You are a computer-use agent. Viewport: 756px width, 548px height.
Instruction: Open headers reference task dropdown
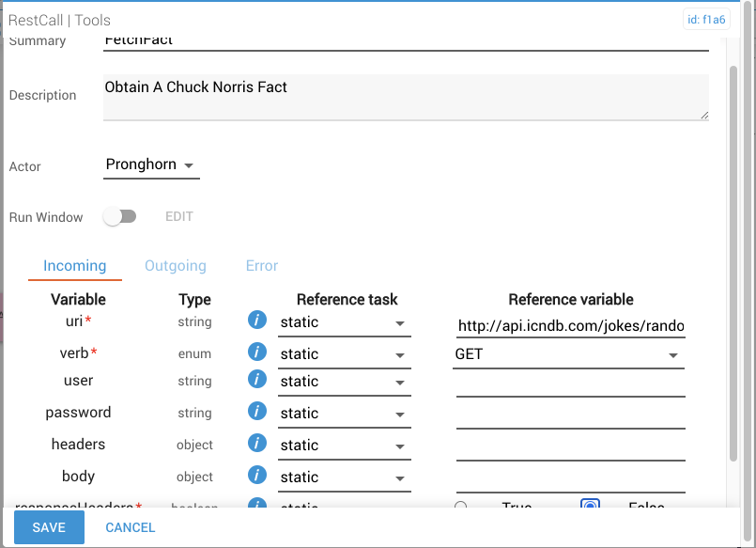point(345,446)
